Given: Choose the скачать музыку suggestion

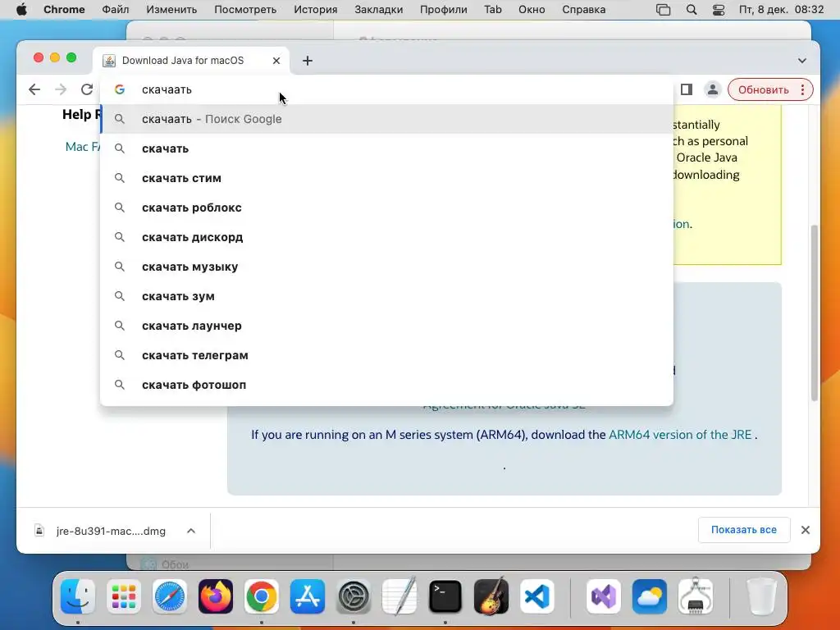Looking at the screenshot, I should pyautogui.click(x=387, y=267).
